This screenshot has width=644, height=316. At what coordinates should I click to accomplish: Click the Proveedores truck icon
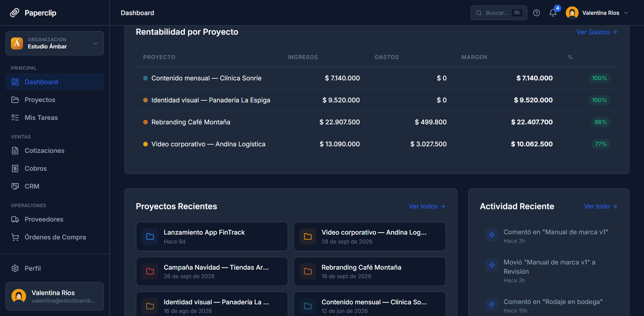[x=15, y=219]
